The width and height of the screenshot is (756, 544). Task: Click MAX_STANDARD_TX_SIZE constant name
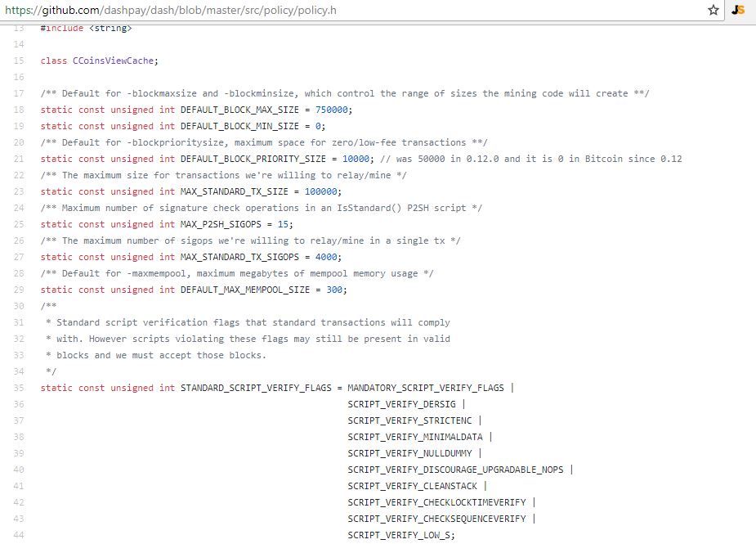(235, 191)
